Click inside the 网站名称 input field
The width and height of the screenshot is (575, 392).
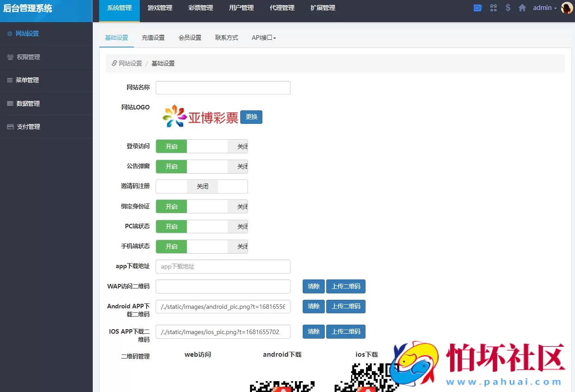(223, 87)
